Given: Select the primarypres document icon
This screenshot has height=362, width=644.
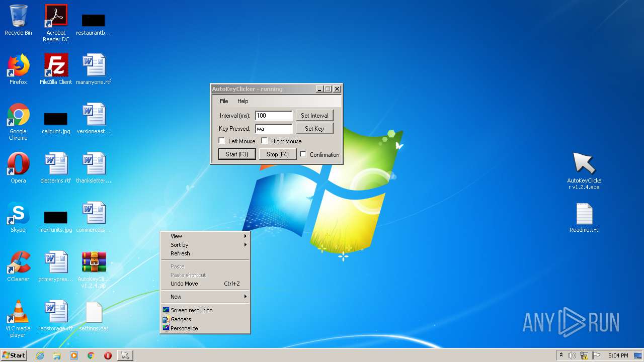Looking at the screenshot, I should tap(56, 266).
